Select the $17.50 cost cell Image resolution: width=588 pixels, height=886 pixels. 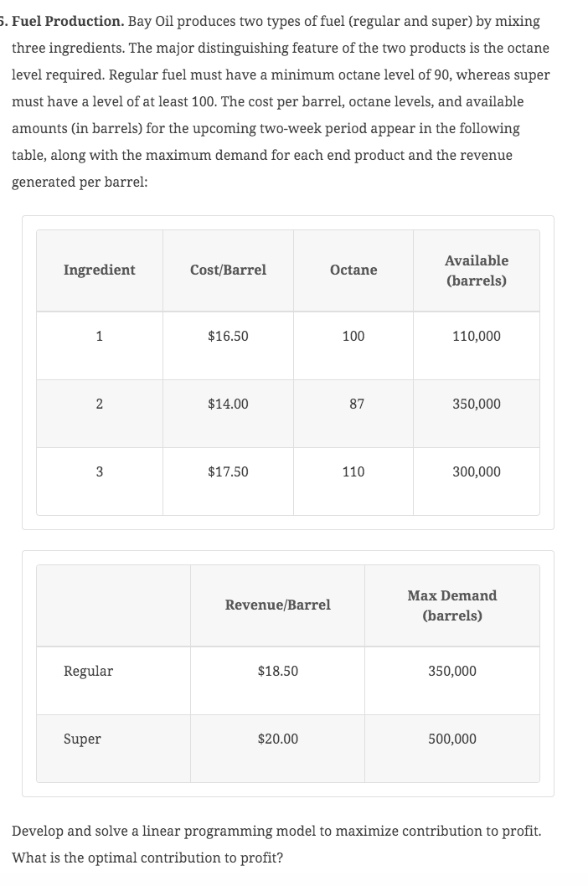click(x=228, y=471)
